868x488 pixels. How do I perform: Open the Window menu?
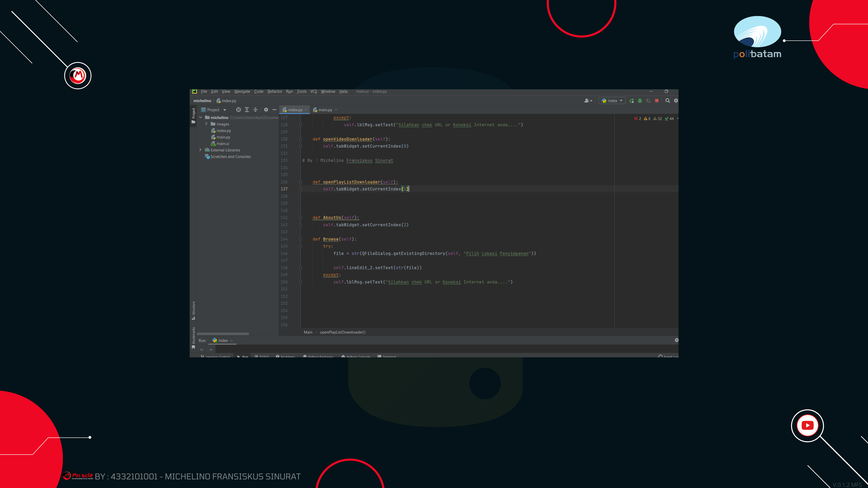coord(328,91)
